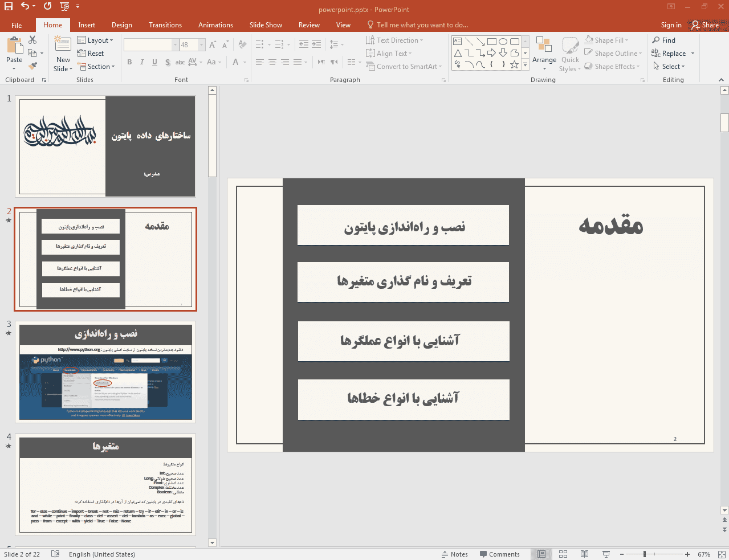Click the zoom in plus button
The width and height of the screenshot is (729, 560).
click(x=687, y=554)
